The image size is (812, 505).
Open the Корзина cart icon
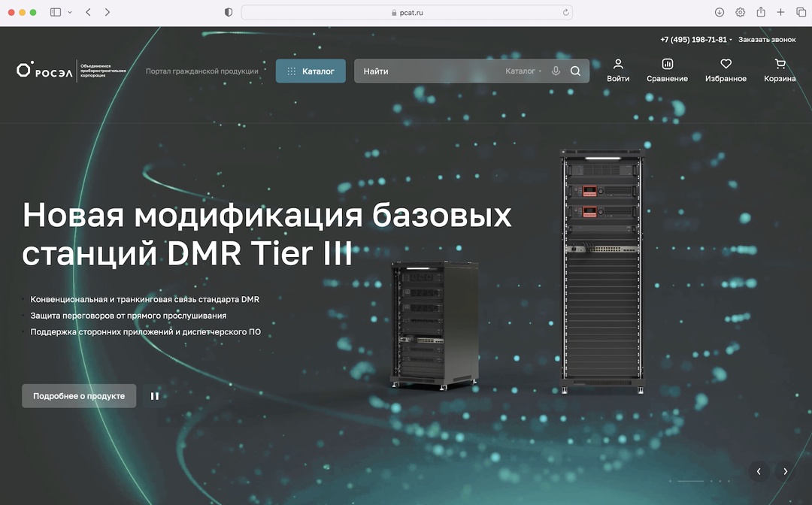(779, 65)
